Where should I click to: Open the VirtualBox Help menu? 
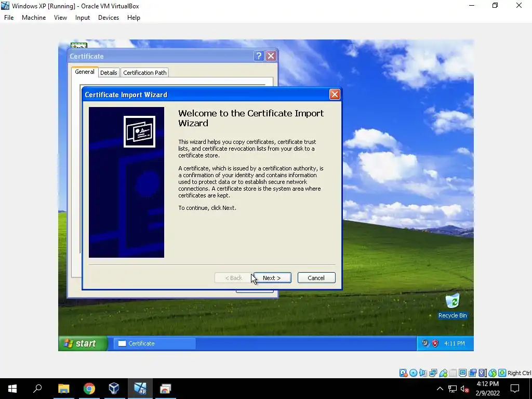tap(134, 18)
